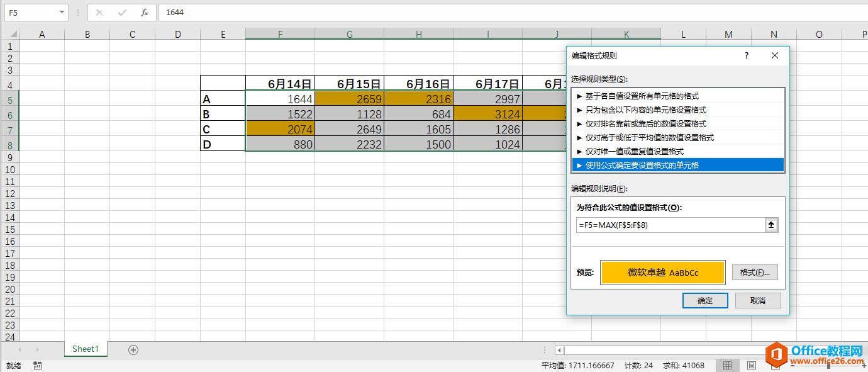The width and height of the screenshot is (868, 372).
Task: Click status bar 计数: 24
Action: pos(638,365)
